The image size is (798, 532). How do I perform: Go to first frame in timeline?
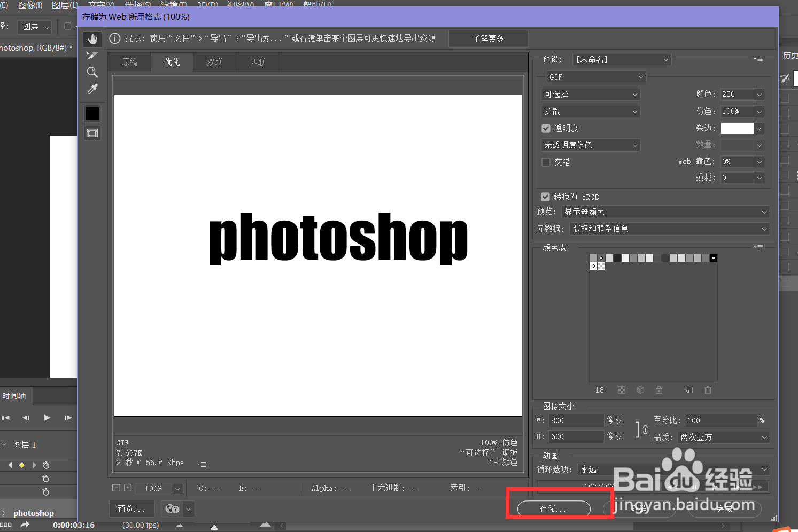[6, 418]
